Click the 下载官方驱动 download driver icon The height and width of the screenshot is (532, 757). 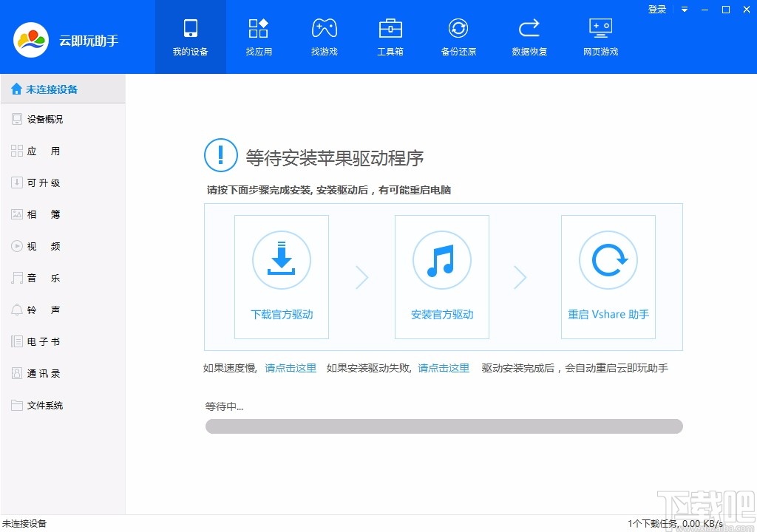coord(281,260)
